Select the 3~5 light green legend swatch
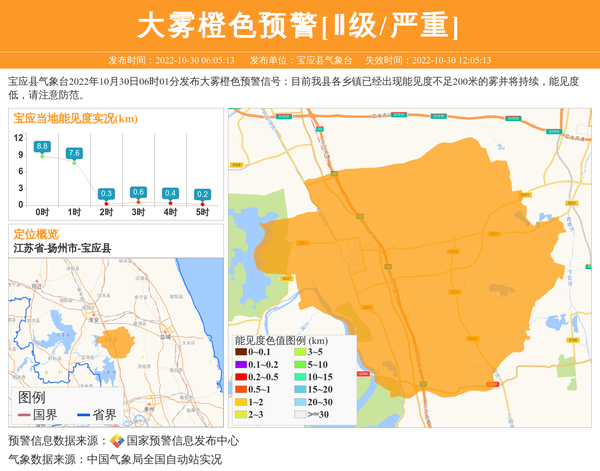600x471 pixels. point(299,352)
